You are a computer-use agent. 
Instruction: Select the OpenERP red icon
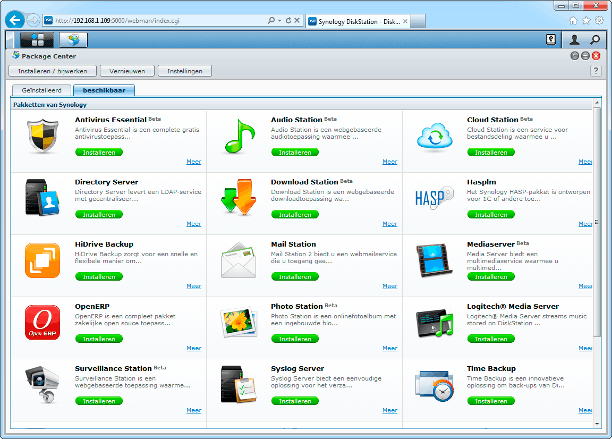point(43,322)
